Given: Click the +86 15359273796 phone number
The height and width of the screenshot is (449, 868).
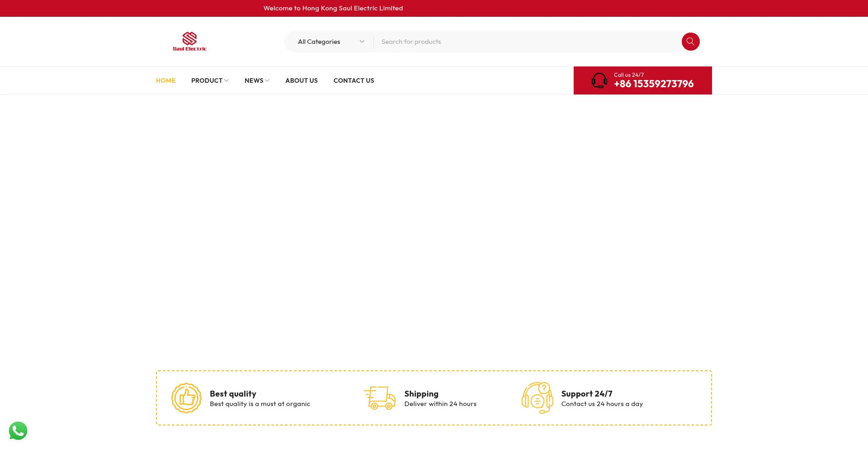Looking at the screenshot, I should point(653,84).
